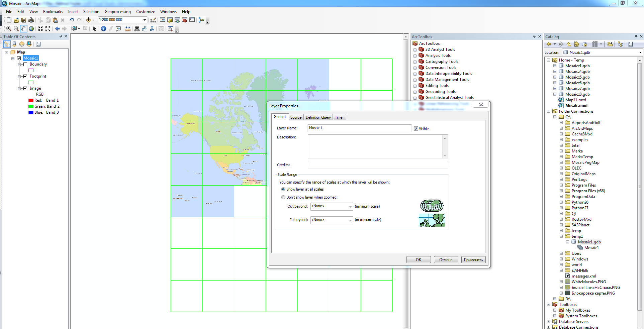Select the Identify tool
This screenshot has width=644, height=329.
(103, 29)
